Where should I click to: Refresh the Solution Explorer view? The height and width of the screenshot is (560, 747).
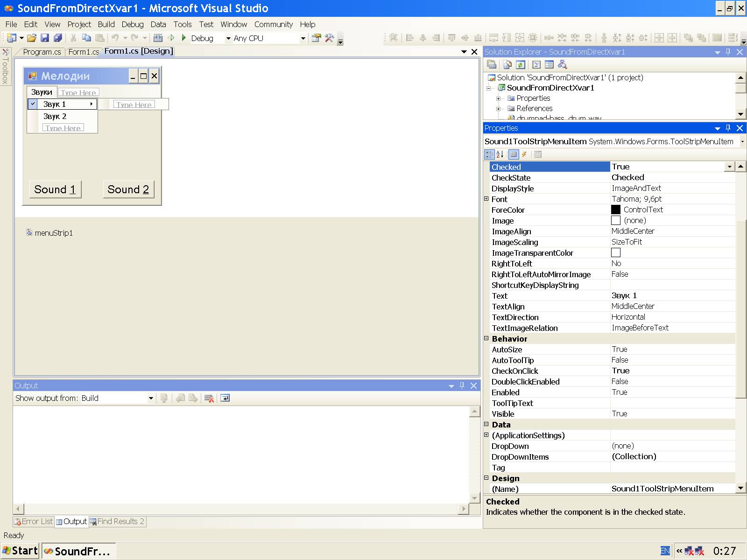521,64
